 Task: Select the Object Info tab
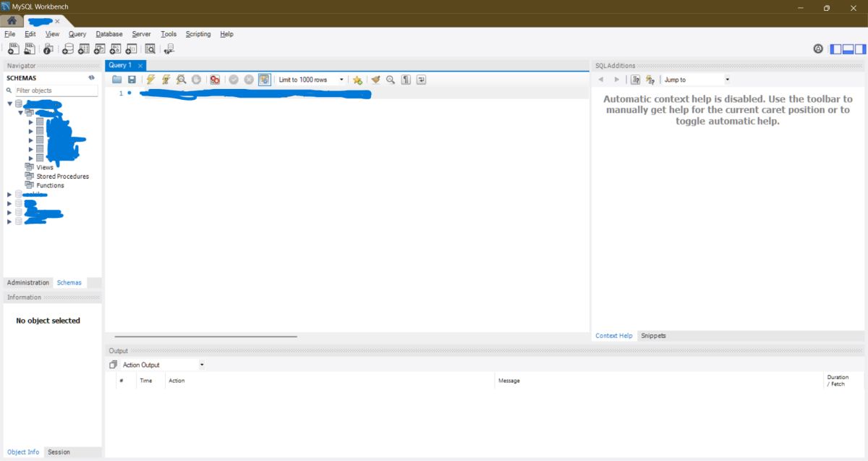pyautogui.click(x=23, y=452)
